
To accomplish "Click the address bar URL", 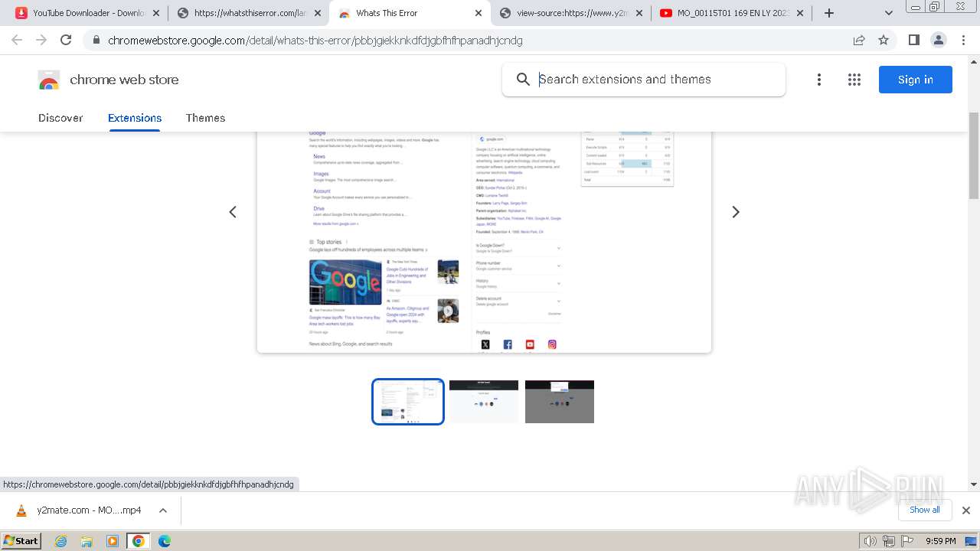I will 315,41.
